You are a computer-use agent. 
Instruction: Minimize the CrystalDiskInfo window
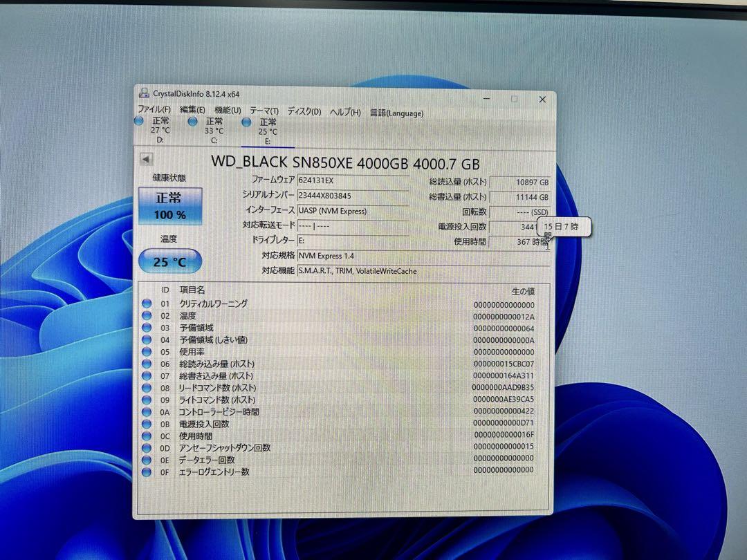click(x=486, y=99)
